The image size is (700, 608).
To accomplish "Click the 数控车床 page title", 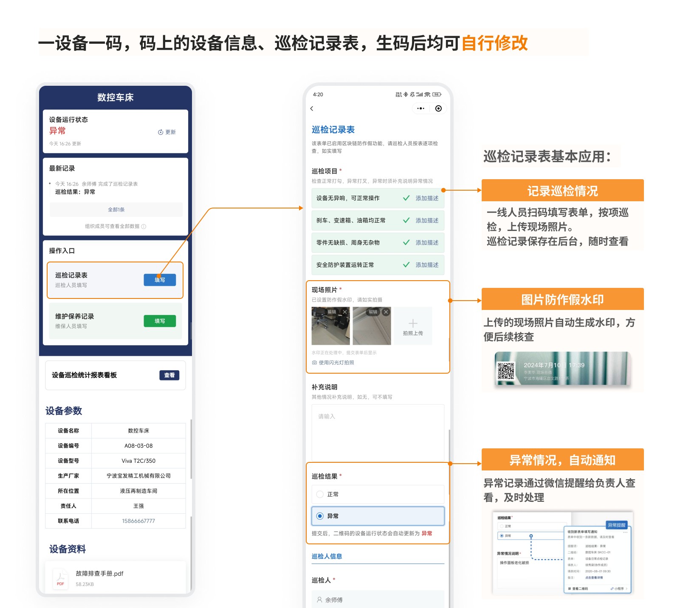I will pyautogui.click(x=116, y=97).
